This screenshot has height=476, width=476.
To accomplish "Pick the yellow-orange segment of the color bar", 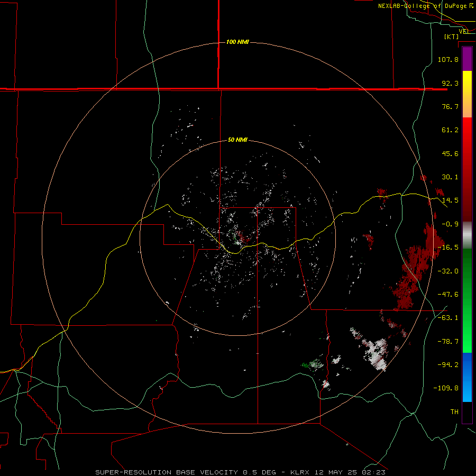I will 467,94.
